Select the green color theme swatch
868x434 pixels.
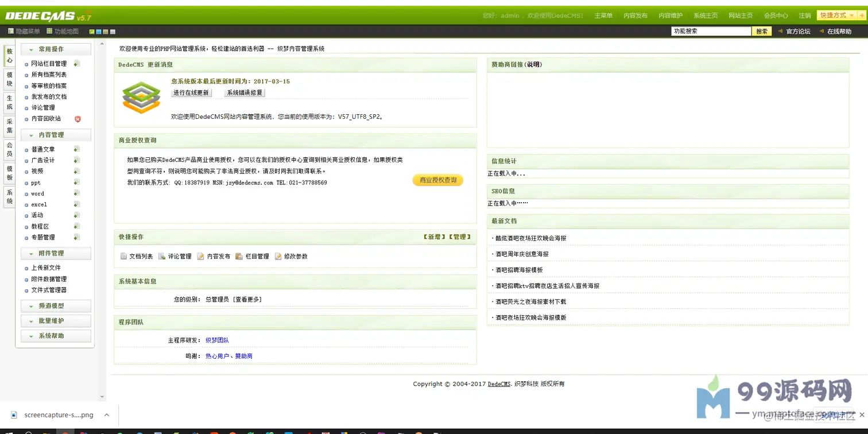92,32
